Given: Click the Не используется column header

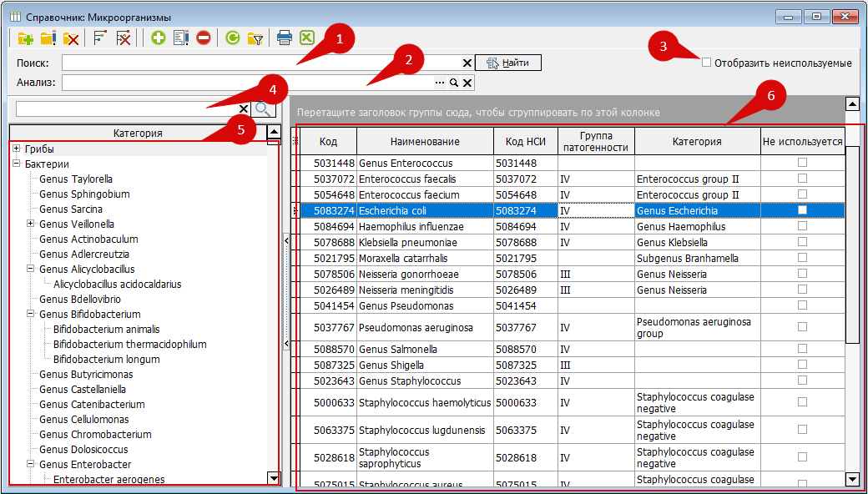Looking at the screenshot, I should 802,141.
